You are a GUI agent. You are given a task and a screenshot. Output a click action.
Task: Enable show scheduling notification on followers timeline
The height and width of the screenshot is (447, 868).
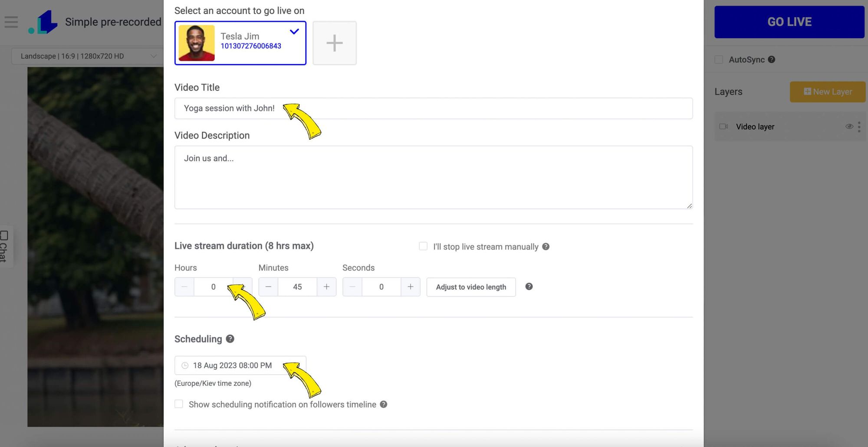pos(179,404)
